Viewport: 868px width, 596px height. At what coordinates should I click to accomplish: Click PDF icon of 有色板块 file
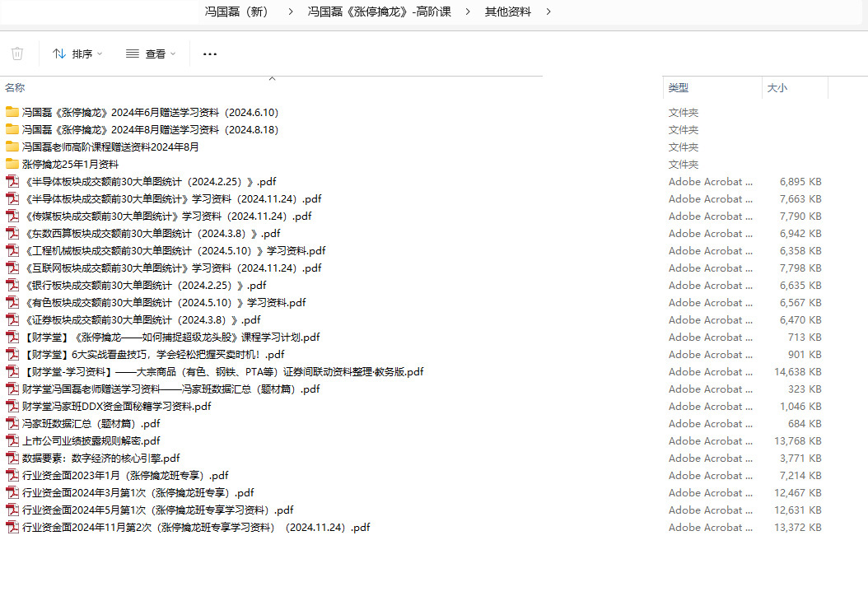pyautogui.click(x=12, y=302)
